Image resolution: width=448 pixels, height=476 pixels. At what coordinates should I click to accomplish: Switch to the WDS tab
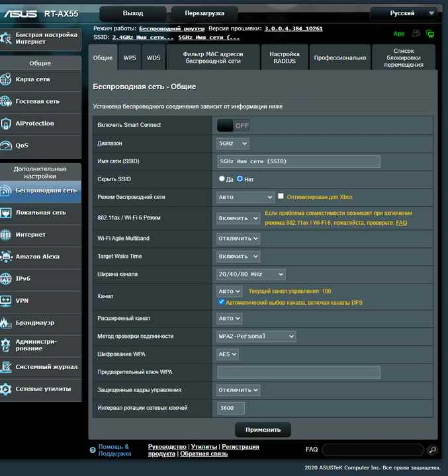154,58
